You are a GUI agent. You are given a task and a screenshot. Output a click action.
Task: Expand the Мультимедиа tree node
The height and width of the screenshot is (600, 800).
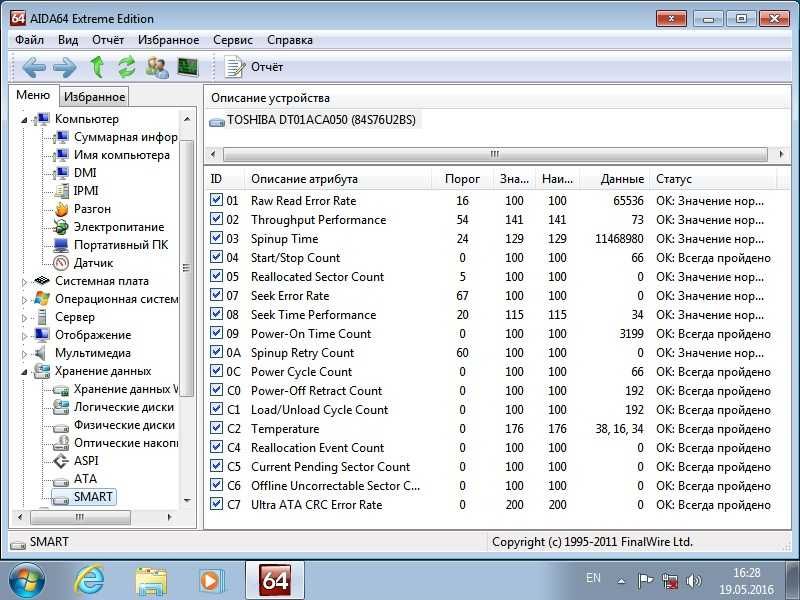pos(24,354)
